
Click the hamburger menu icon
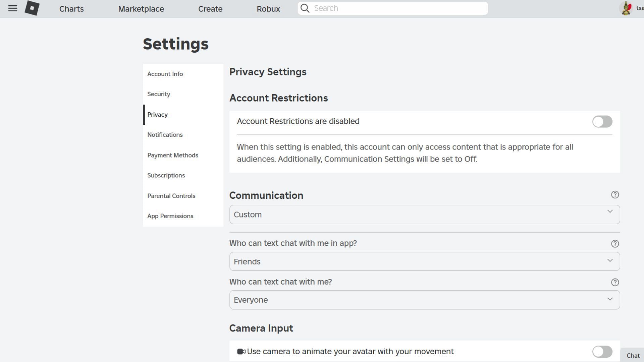coord(12,8)
